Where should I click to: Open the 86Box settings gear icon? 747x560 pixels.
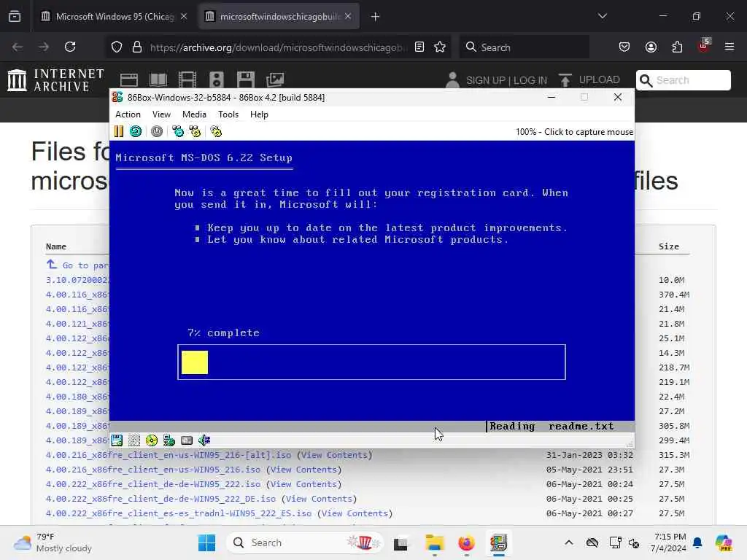[216, 131]
